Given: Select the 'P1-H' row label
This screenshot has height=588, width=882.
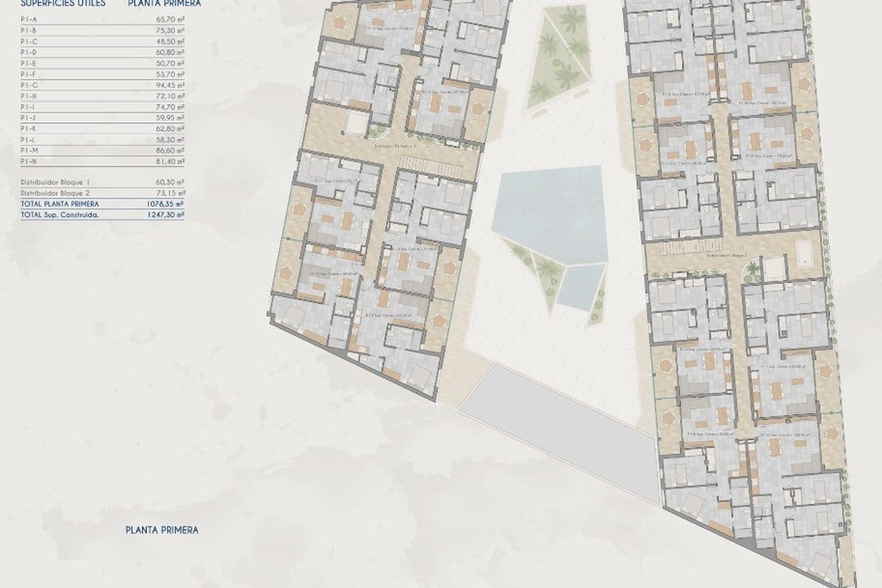Looking at the screenshot, I should (29, 97).
